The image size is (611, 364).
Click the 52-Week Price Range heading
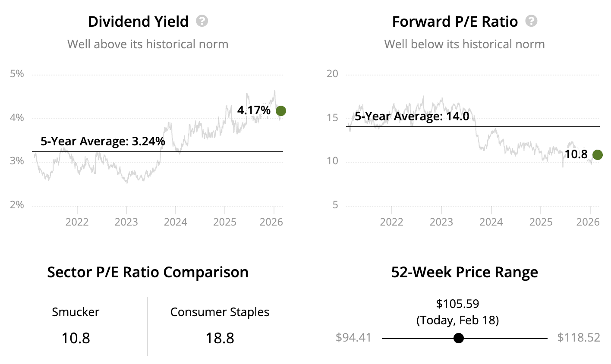464,273
